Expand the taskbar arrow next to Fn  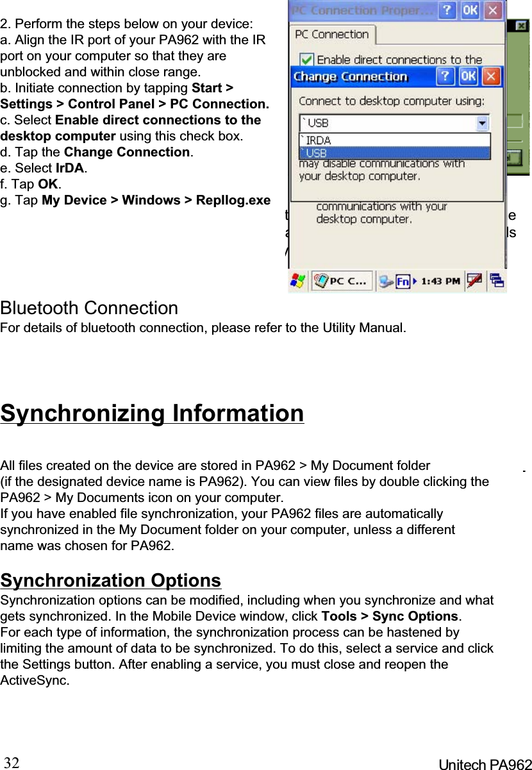click(415, 280)
